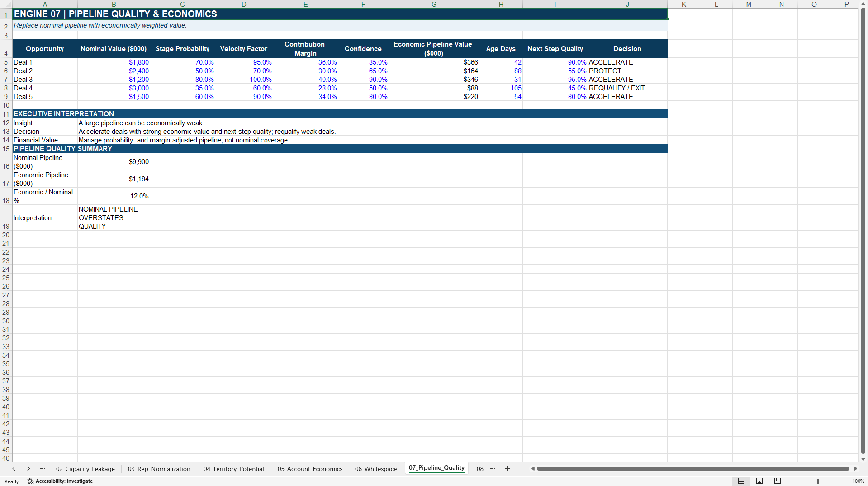Click the 100% zoom level
Viewport: 868px width, 486px height.
[x=858, y=481]
